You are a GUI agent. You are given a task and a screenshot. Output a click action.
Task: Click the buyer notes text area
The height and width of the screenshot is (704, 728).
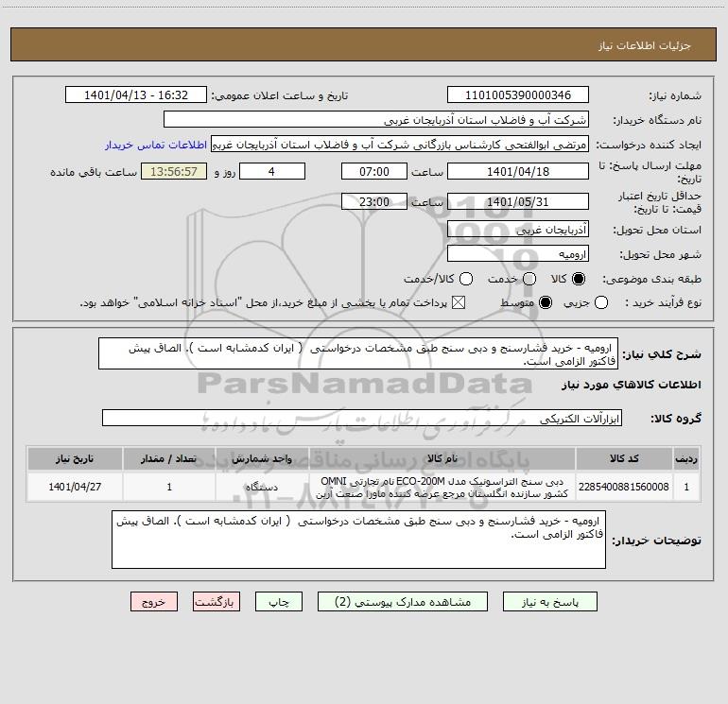(x=358, y=540)
